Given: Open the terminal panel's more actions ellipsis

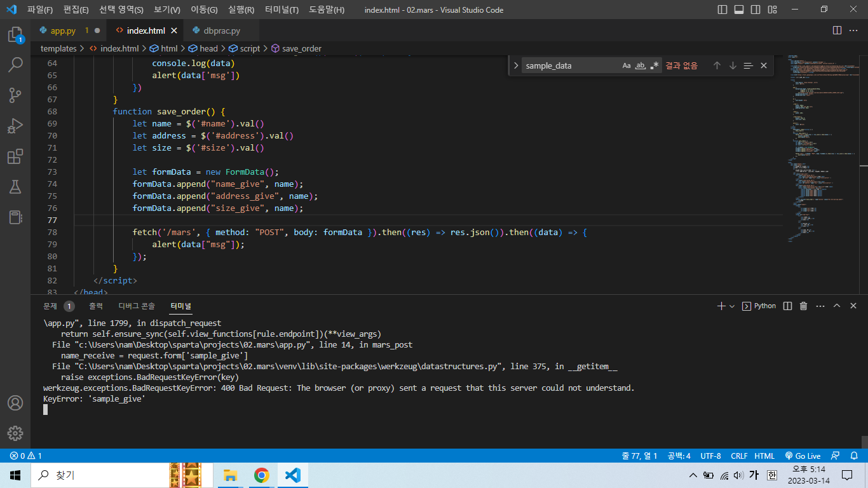Looking at the screenshot, I should click(820, 306).
